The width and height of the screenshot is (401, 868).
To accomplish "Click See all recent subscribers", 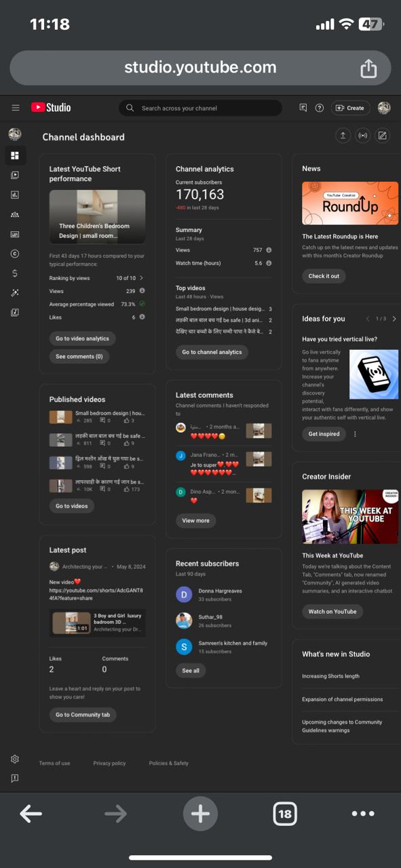I will click(191, 670).
